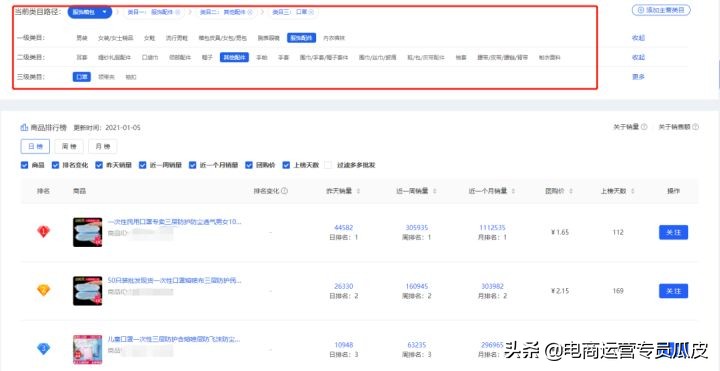Click weekly sales value 160945
This screenshot has width=720, height=371.
pyautogui.click(x=416, y=287)
